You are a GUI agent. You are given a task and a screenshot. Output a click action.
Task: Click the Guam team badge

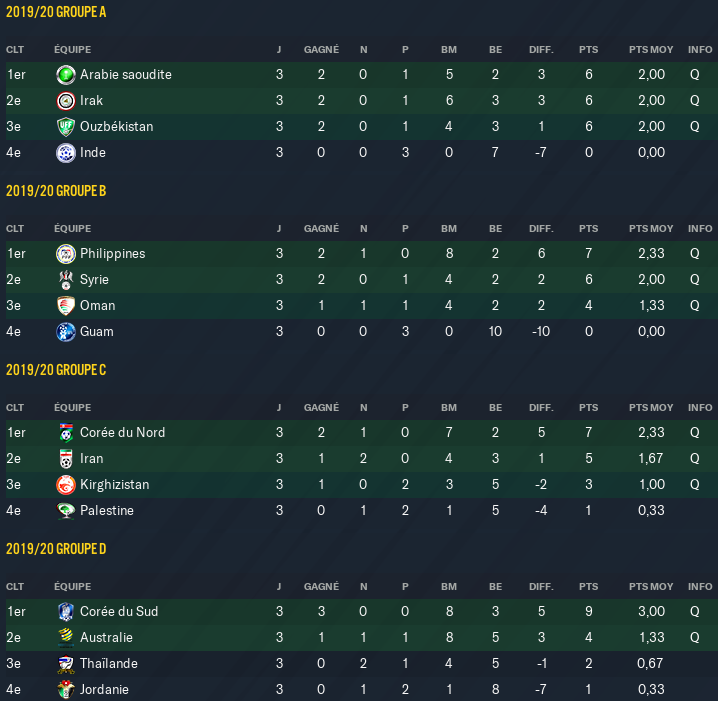(65, 332)
